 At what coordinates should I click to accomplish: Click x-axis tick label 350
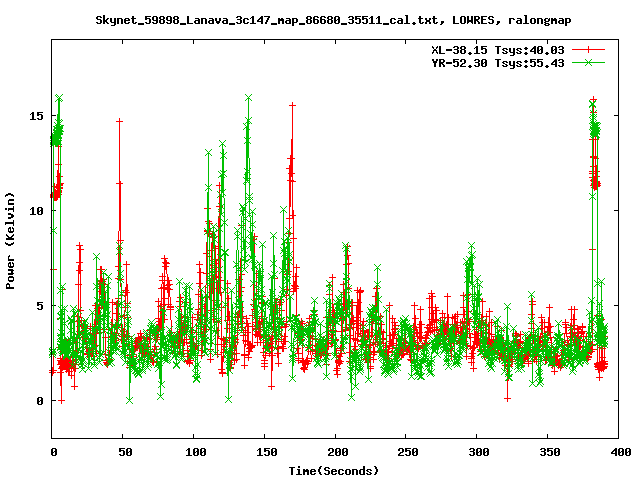(x=550, y=452)
